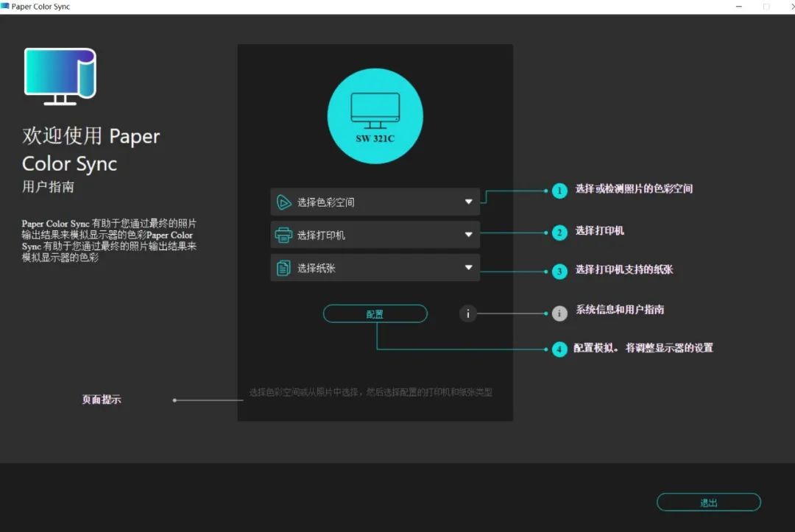Click the teal SW 321C monitor icon
The height and width of the screenshot is (532, 795).
[375, 114]
